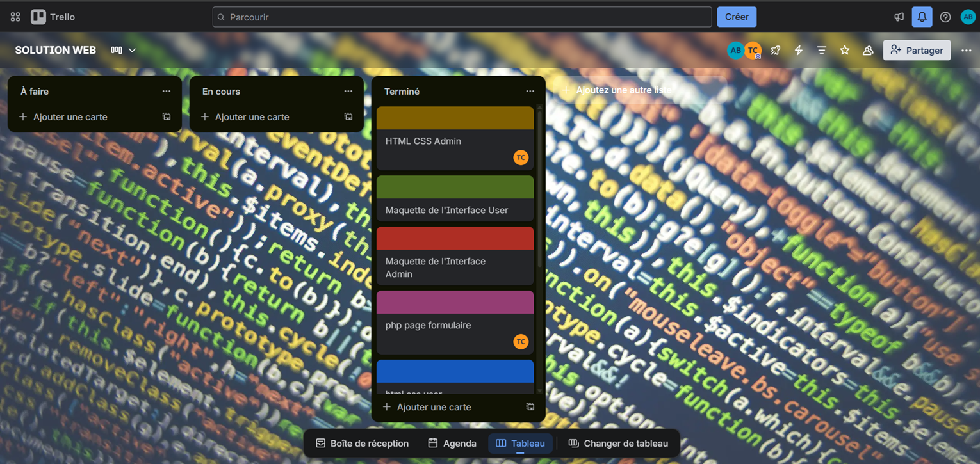The image size is (980, 464).
Task: Open the Terminé list actions menu
Action: pos(530,91)
